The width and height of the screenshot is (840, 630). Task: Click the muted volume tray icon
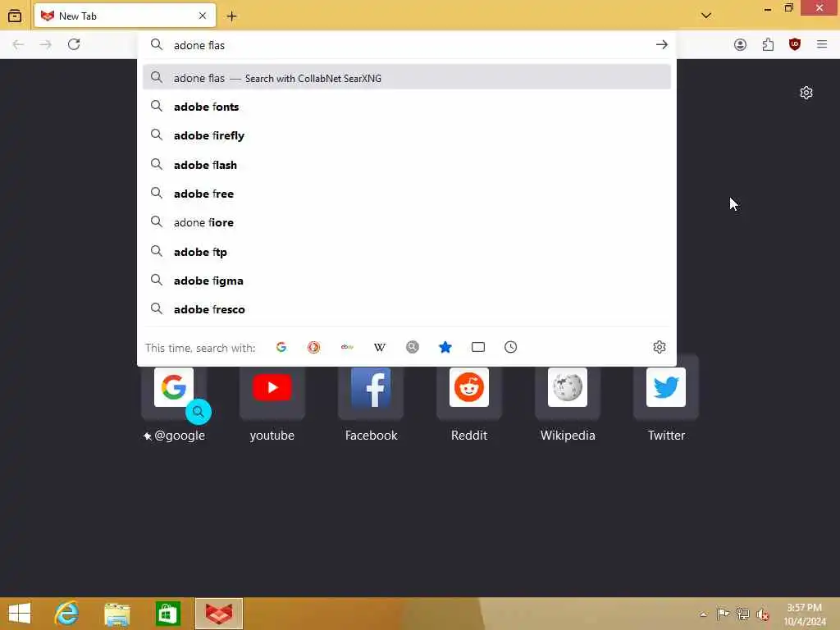pyautogui.click(x=762, y=614)
